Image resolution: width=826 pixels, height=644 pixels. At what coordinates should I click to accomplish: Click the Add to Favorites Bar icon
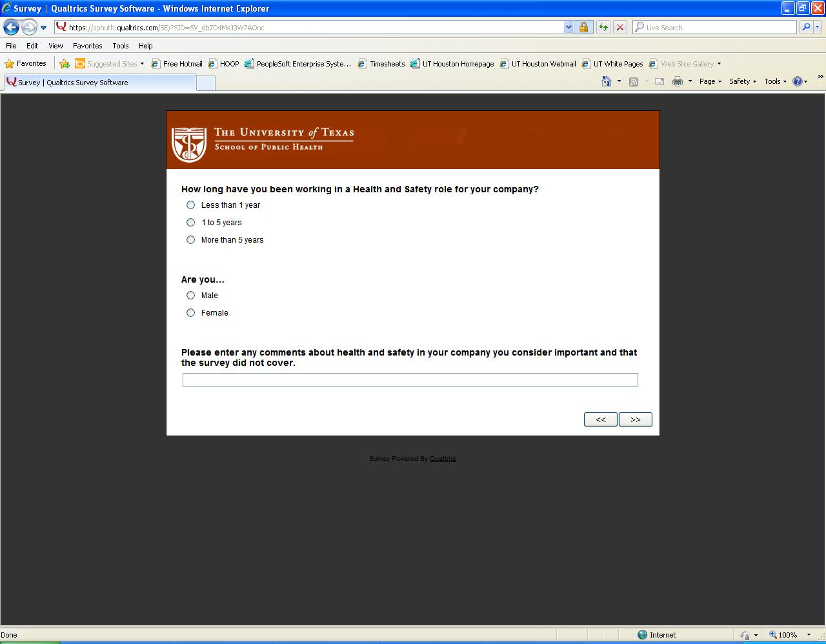65,63
